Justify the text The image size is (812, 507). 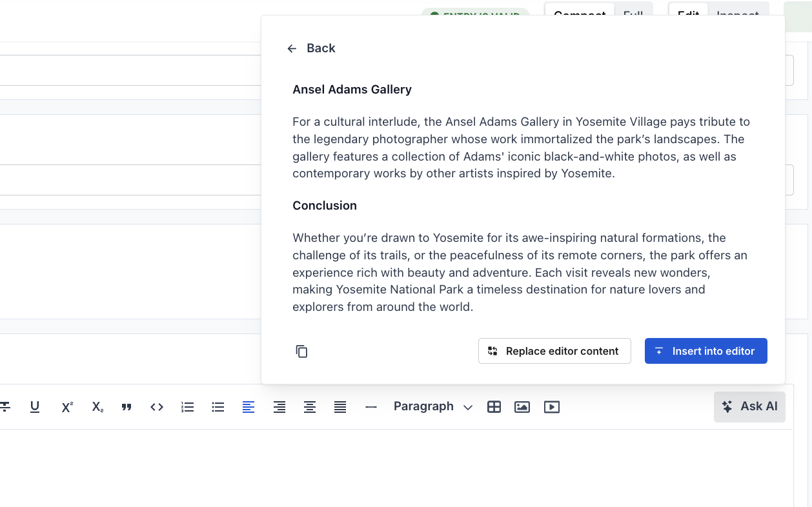[x=340, y=406]
